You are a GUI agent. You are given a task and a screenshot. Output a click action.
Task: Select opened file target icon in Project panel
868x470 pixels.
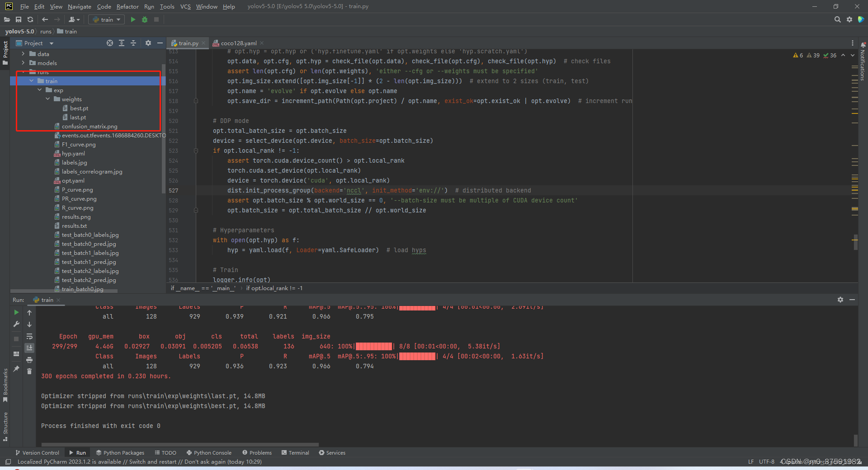(110, 43)
